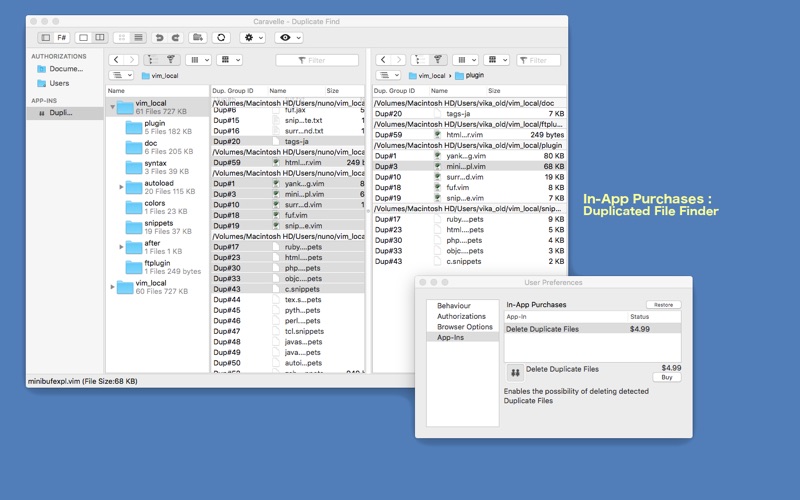800x500 pixels.
Task: Go back in the left pane
Action: point(116,60)
